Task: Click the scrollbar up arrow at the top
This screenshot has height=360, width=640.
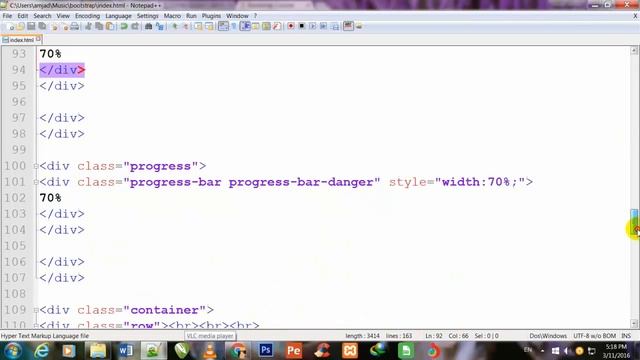Action: [x=634, y=51]
